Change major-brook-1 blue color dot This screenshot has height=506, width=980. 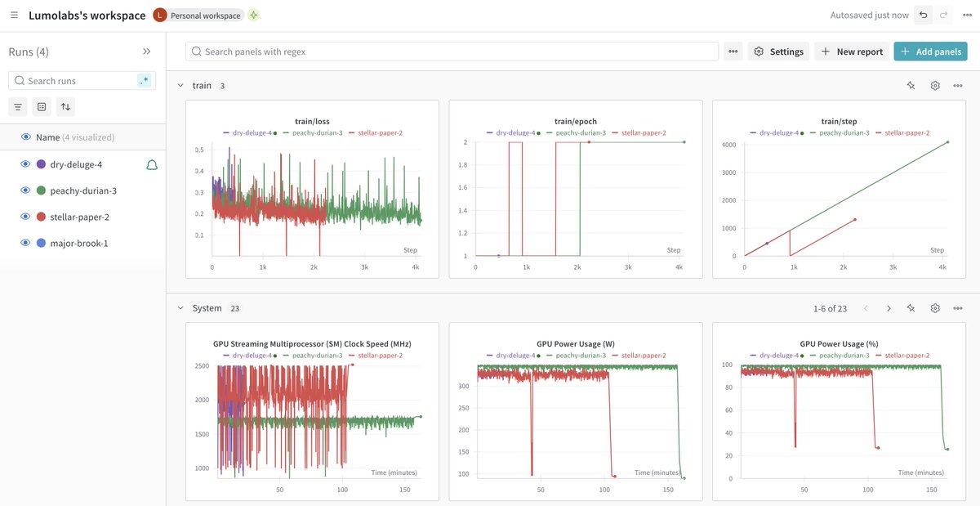point(41,243)
